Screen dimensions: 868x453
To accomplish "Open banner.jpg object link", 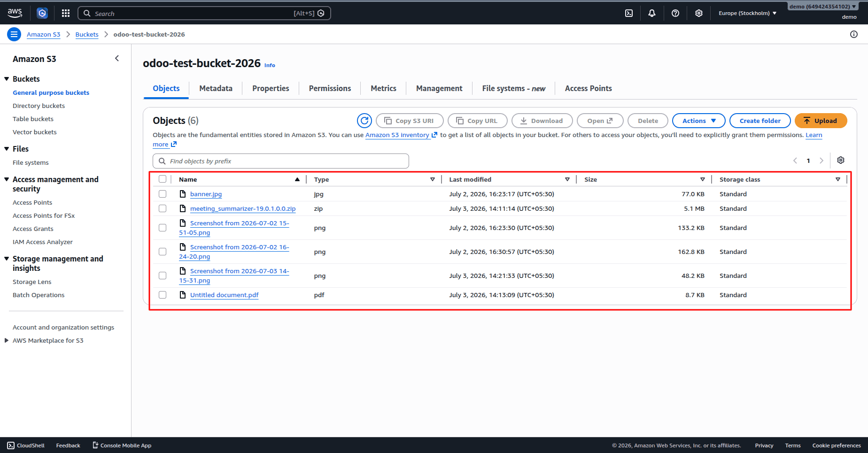I will click(x=206, y=194).
